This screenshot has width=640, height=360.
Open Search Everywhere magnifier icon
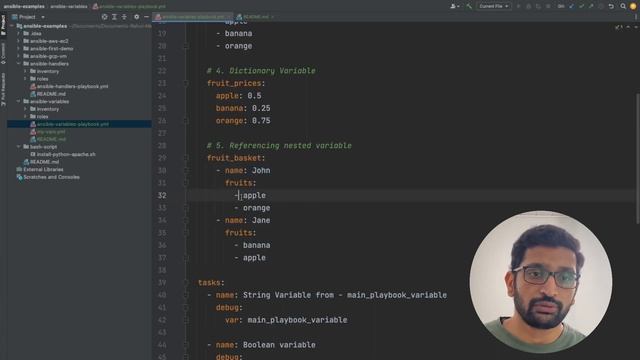(623, 6)
